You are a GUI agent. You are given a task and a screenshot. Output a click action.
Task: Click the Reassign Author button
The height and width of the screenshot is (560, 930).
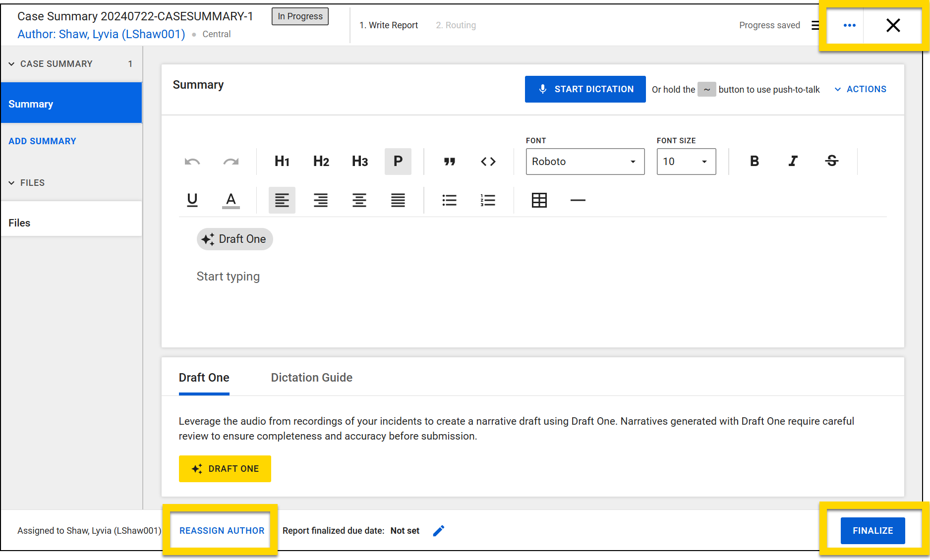tap(222, 531)
